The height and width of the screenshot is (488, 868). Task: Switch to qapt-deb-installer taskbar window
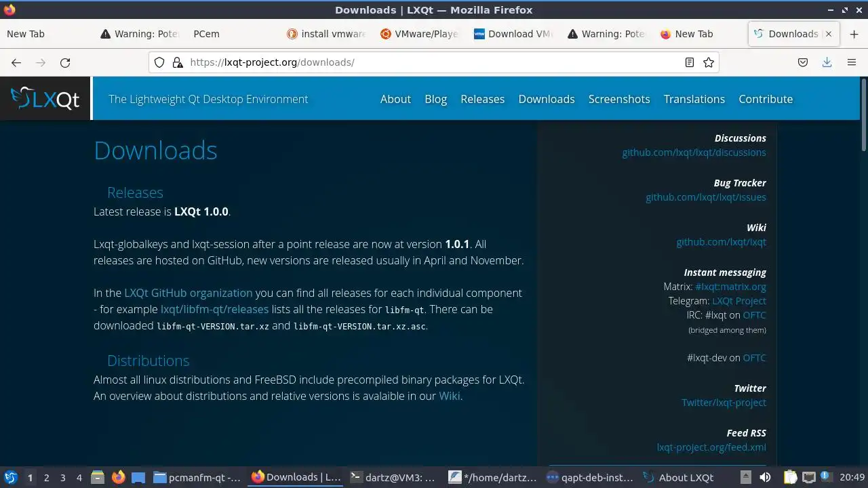tap(591, 477)
